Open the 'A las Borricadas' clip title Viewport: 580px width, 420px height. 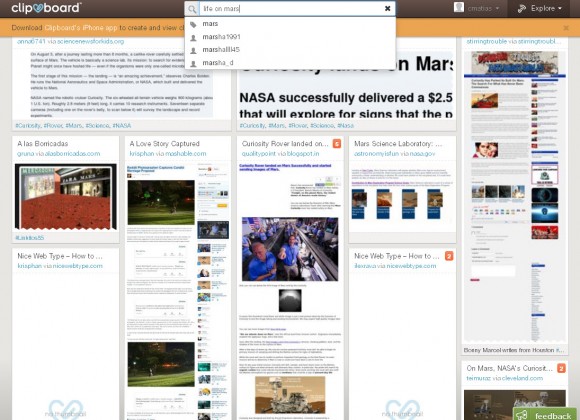pyautogui.click(x=43, y=144)
